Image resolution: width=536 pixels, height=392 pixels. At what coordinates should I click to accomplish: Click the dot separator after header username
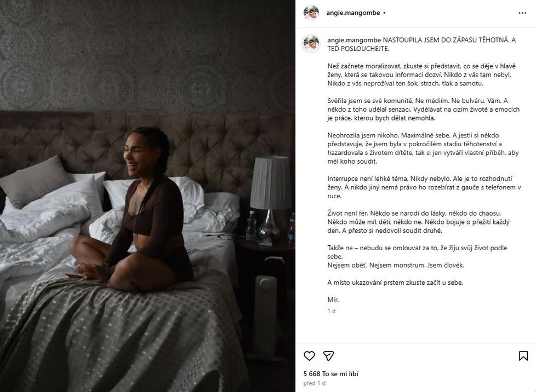click(x=384, y=13)
